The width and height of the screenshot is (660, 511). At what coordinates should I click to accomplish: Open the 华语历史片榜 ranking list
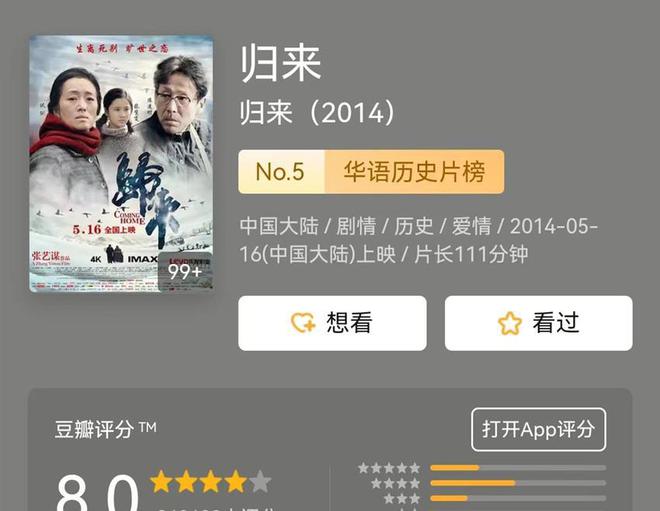point(414,172)
